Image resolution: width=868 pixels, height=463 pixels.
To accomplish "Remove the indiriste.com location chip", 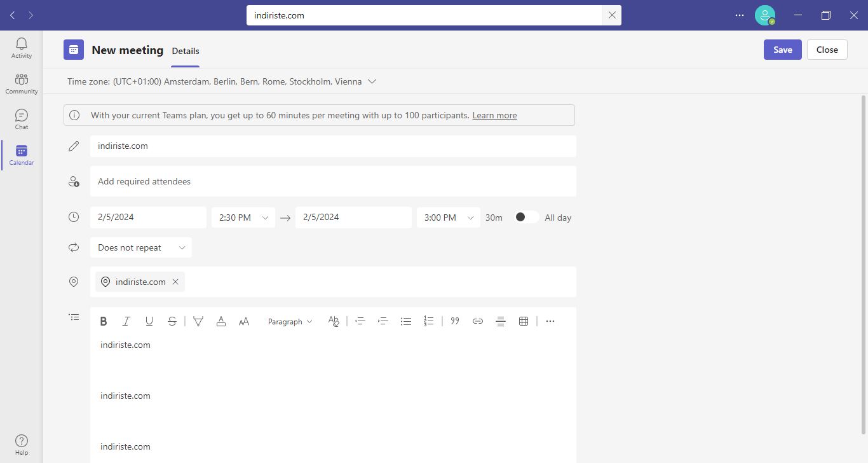I will click(175, 282).
